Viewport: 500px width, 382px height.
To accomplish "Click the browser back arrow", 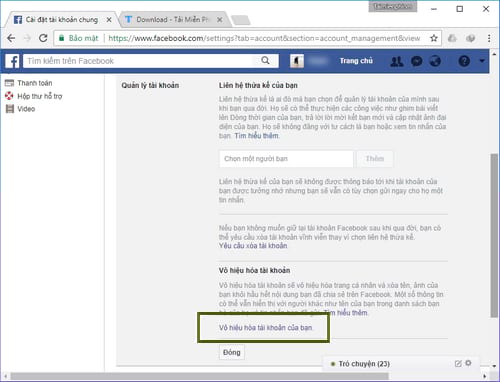I will tap(11, 38).
